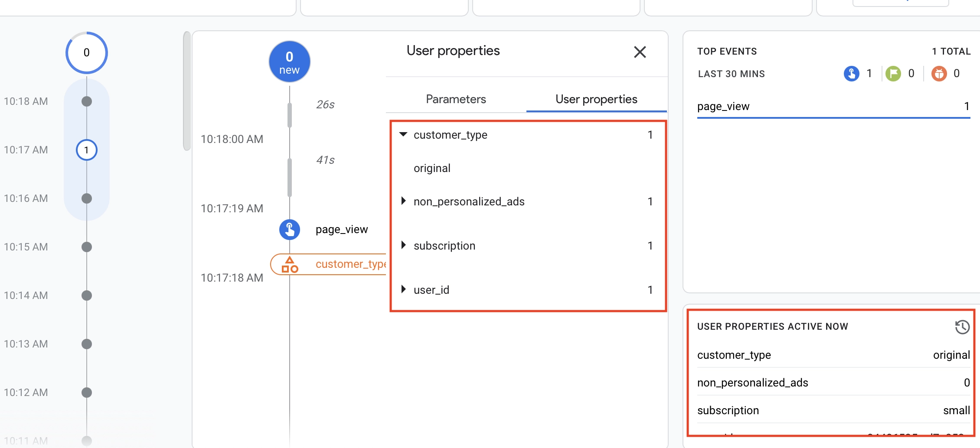The image size is (980, 448).
Task: Select the 10:15 AM timeline dot
Action: point(87,247)
